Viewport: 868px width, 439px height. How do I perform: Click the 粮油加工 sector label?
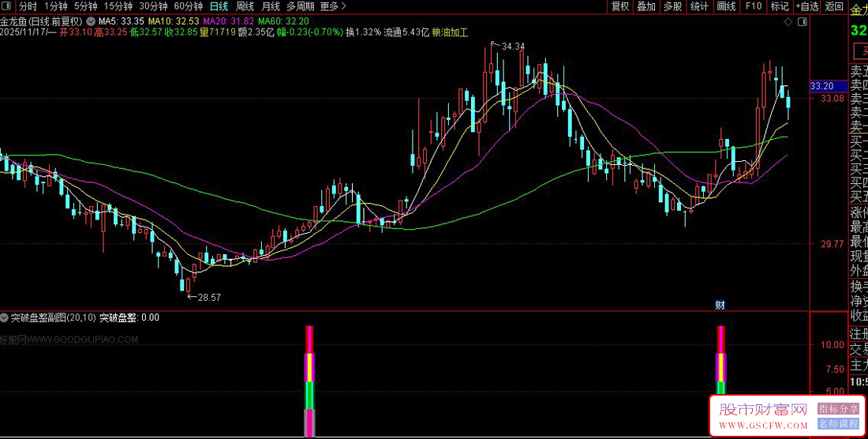450,32
